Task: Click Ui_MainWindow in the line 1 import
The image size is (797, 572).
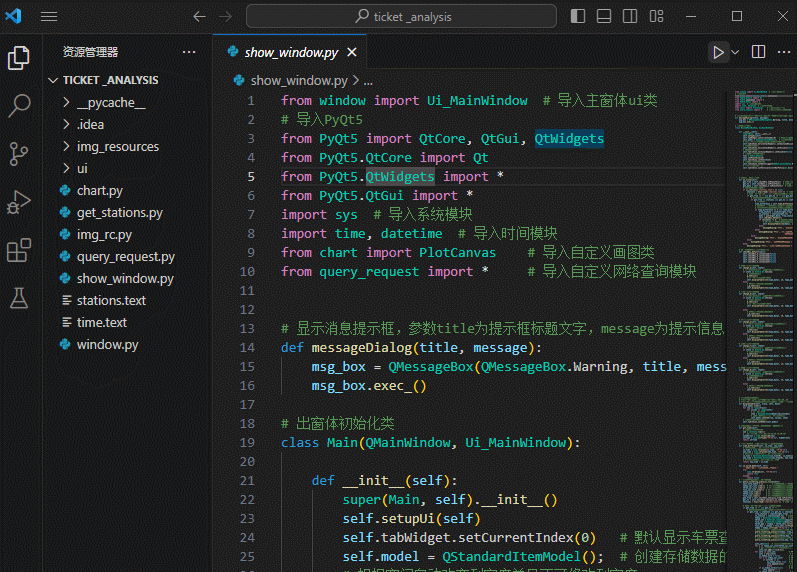Action: click(477, 101)
